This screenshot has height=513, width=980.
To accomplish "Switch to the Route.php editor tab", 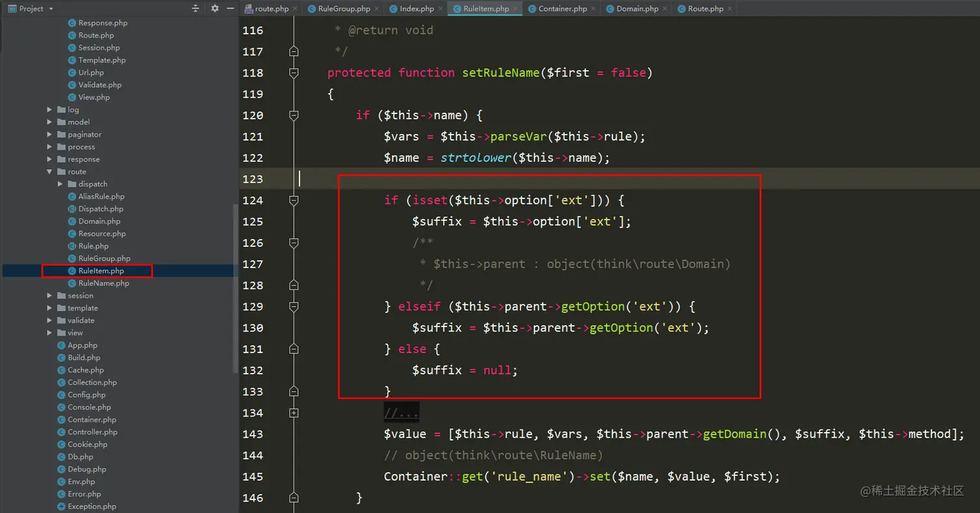I will tap(701, 8).
